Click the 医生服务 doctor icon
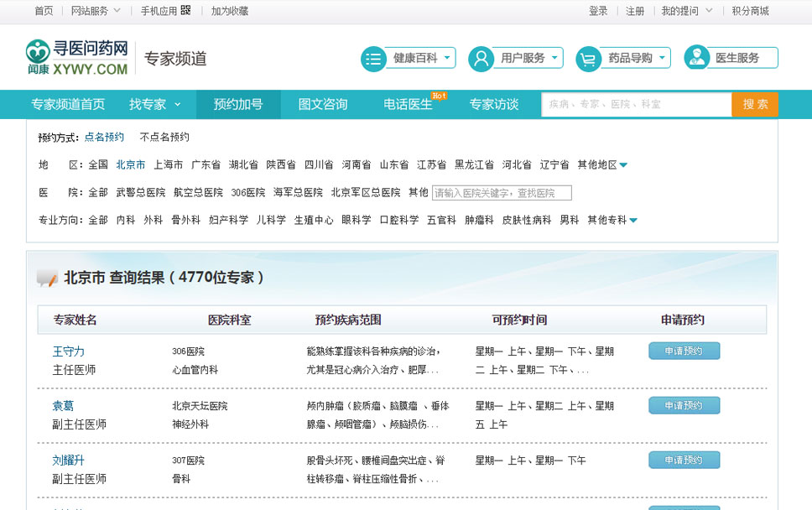This screenshot has width=812, height=510. click(x=696, y=58)
